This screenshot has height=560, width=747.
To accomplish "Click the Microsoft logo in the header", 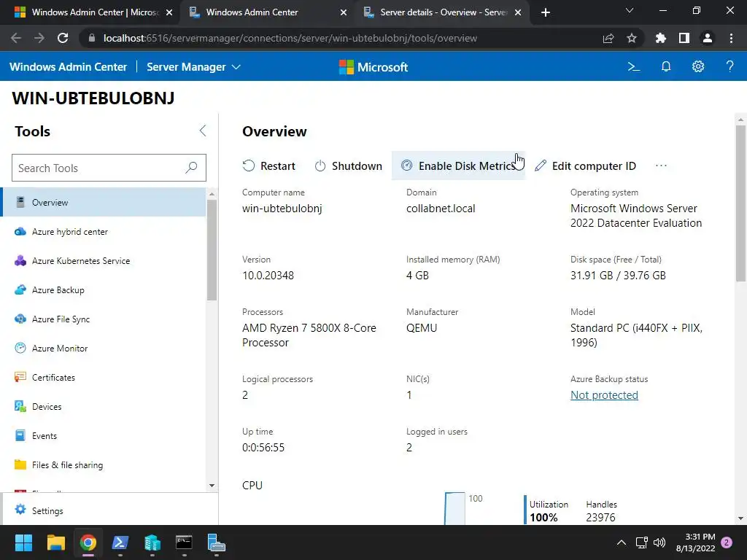I will pyautogui.click(x=373, y=67).
